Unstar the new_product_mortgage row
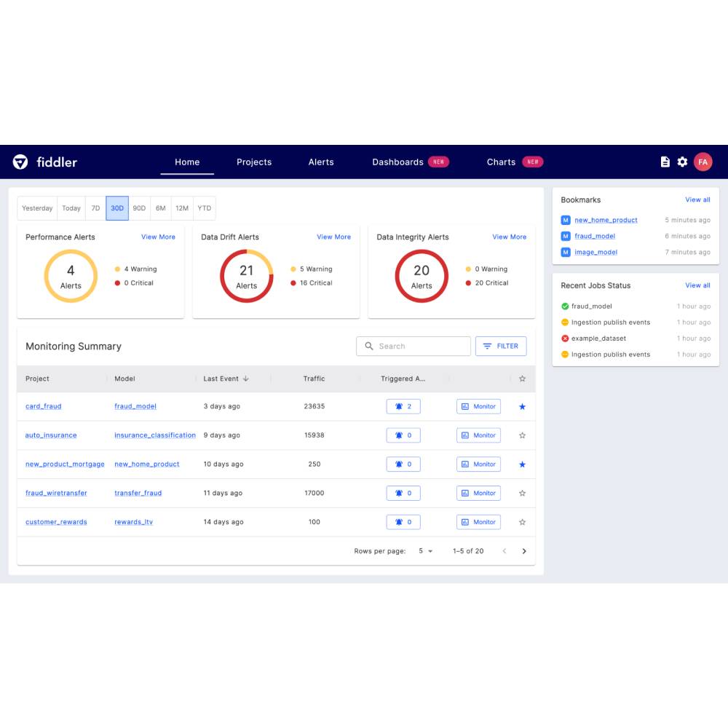This screenshot has width=728, height=728. tap(522, 464)
